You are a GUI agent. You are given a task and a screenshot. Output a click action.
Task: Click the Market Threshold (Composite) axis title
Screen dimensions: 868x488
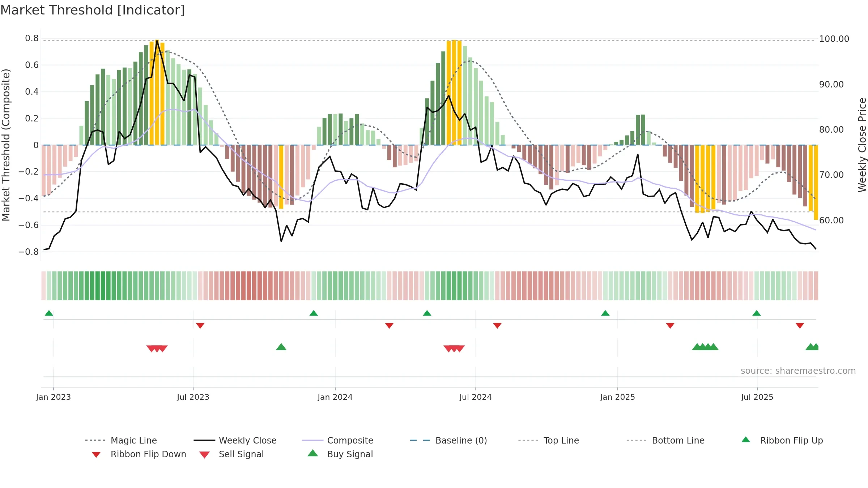[6, 145]
